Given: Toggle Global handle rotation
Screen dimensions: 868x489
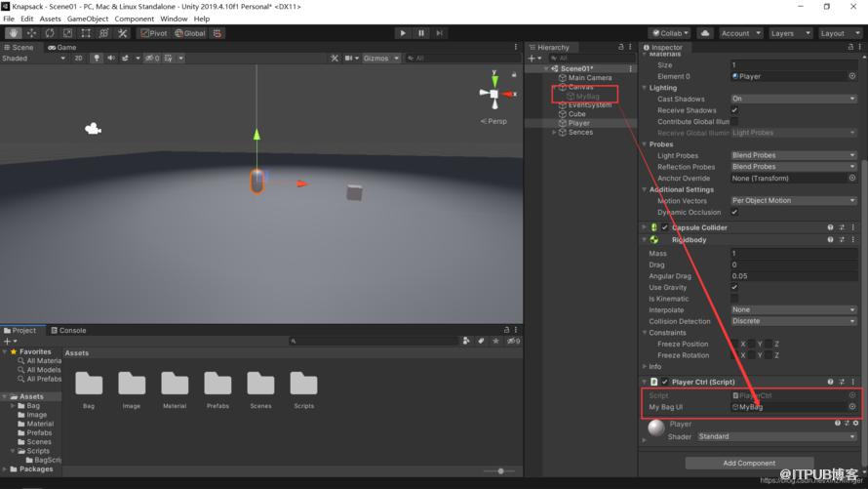Looking at the screenshot, I should coord(190,33).
